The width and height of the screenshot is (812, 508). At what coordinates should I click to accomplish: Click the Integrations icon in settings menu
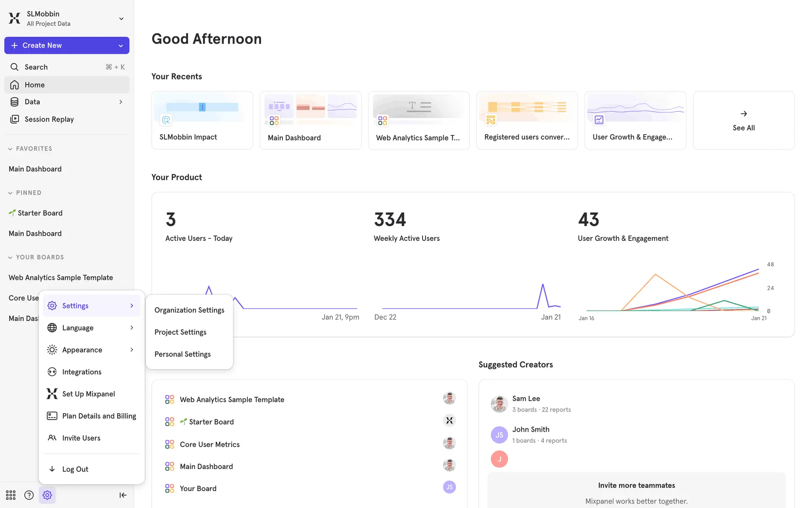(52, 372)
